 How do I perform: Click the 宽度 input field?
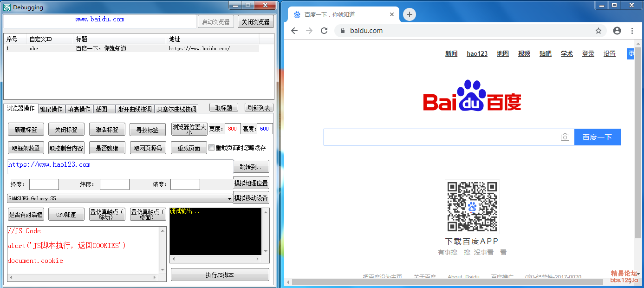click(232, 129)
